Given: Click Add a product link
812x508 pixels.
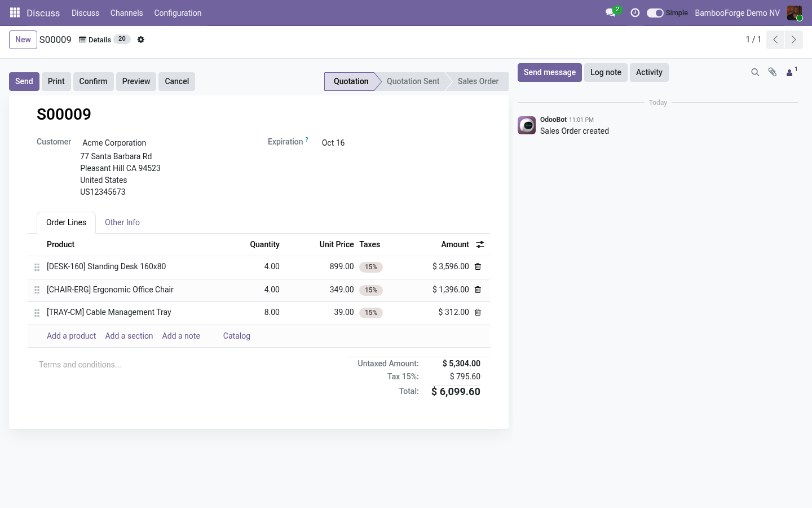Looking at the screenshot, I should tap(71, 336).
